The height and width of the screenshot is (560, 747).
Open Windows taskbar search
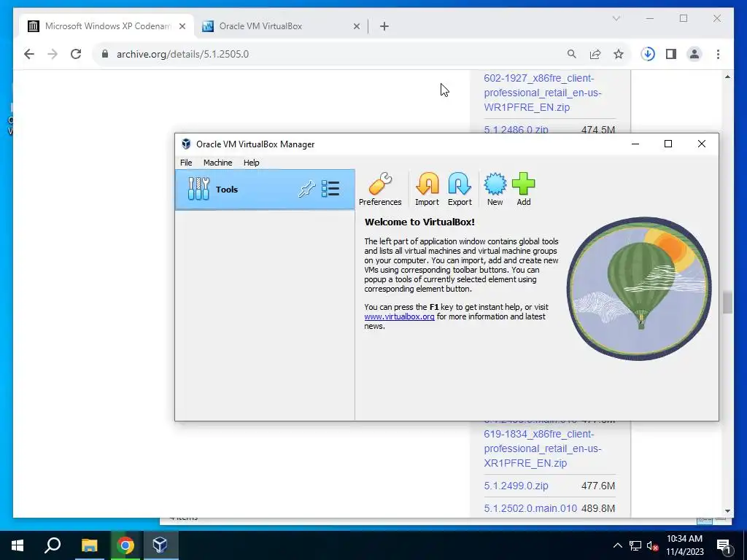click(53, 545)
